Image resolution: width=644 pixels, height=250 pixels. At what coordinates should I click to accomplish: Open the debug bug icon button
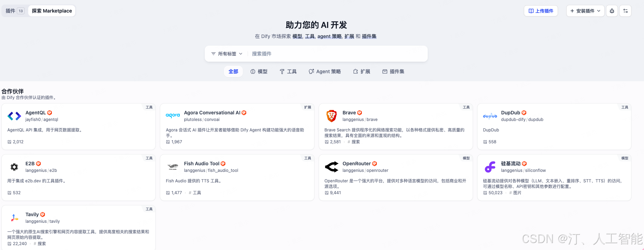(x=612, y=11)
